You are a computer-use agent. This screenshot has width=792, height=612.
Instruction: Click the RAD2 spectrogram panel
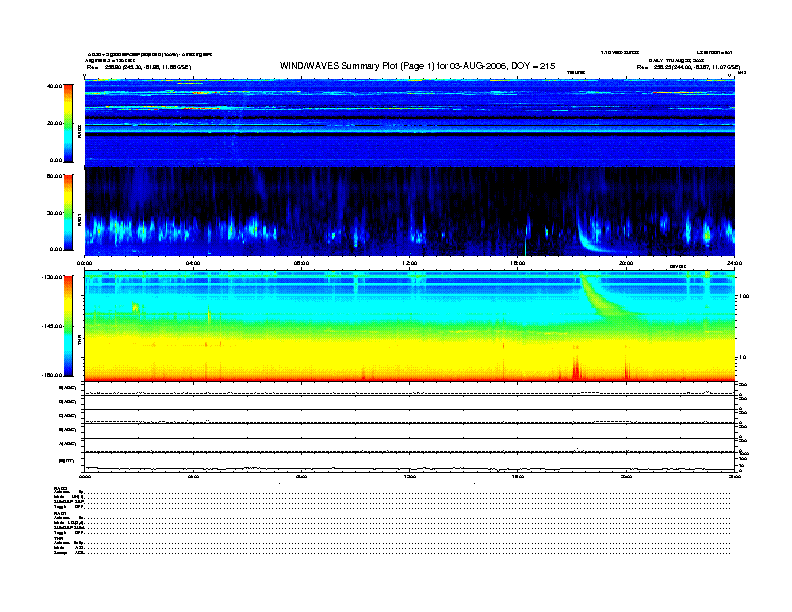(410, 123)
